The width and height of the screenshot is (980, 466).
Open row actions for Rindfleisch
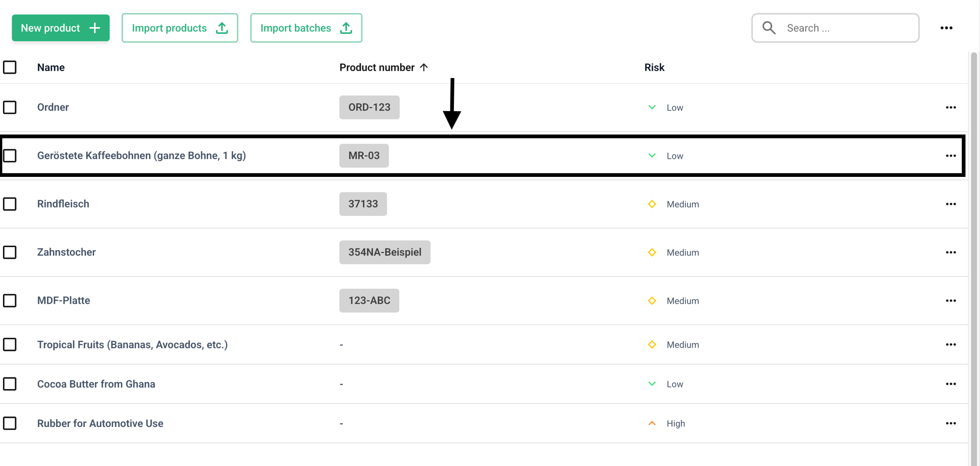click(951, 204)
